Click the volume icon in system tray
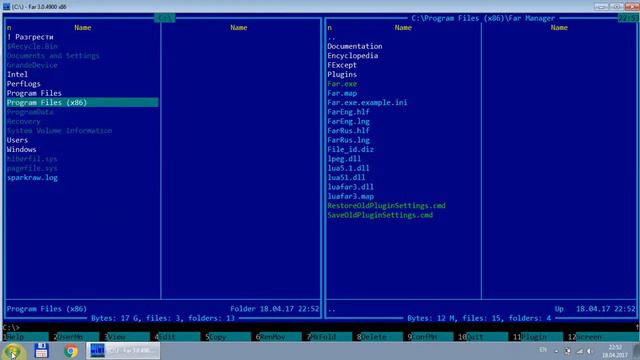This screenshot has height=360, width=640. 589,351
